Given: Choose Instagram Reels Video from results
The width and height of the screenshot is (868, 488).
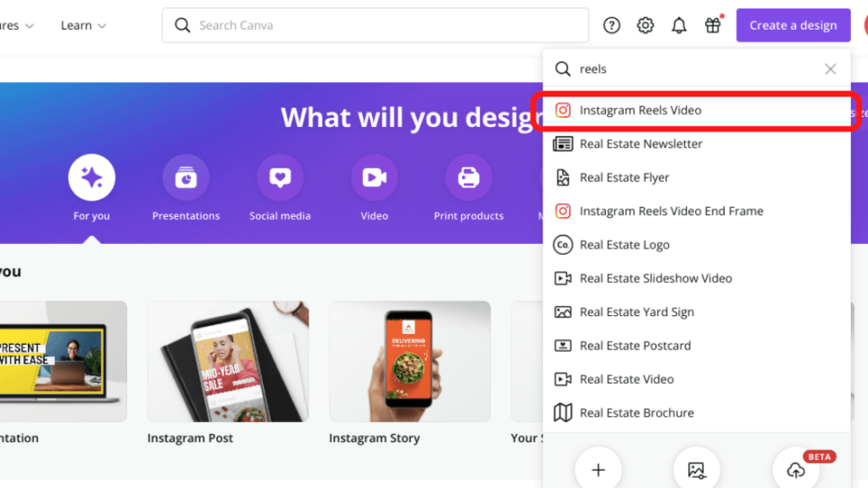Looking at the screenshot, I should click(697, 110).
